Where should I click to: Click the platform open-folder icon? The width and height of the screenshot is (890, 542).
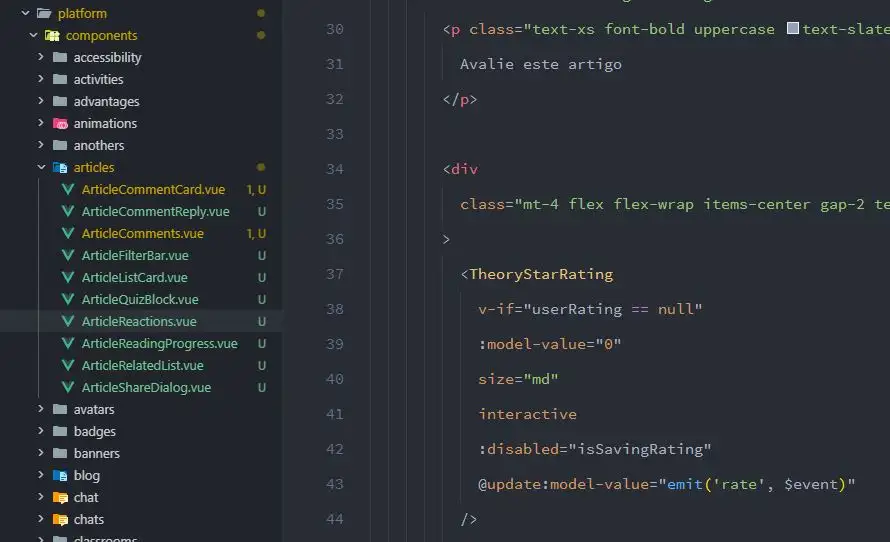pyautogui.click(x=44, y=13)
